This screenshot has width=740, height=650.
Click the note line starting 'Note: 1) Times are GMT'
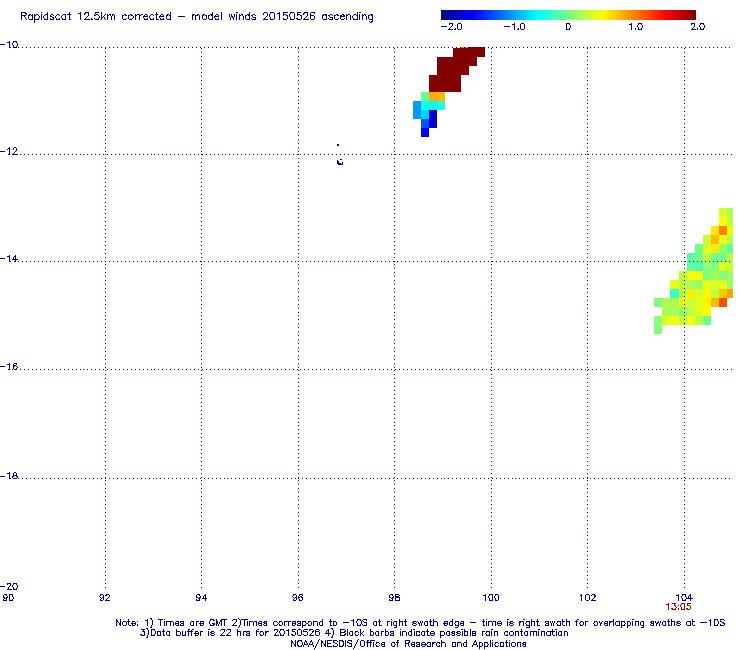point(420,623)
